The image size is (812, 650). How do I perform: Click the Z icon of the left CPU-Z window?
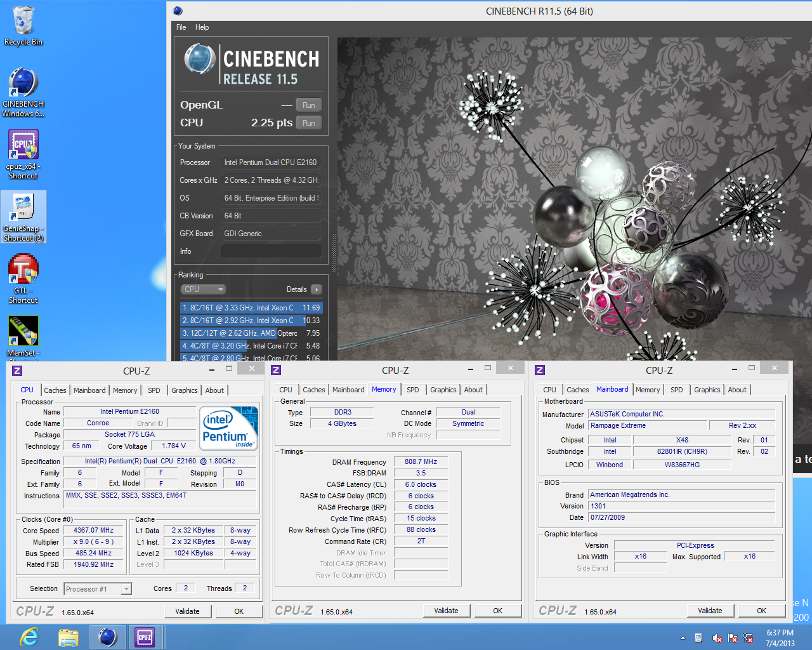pos(17,371)
